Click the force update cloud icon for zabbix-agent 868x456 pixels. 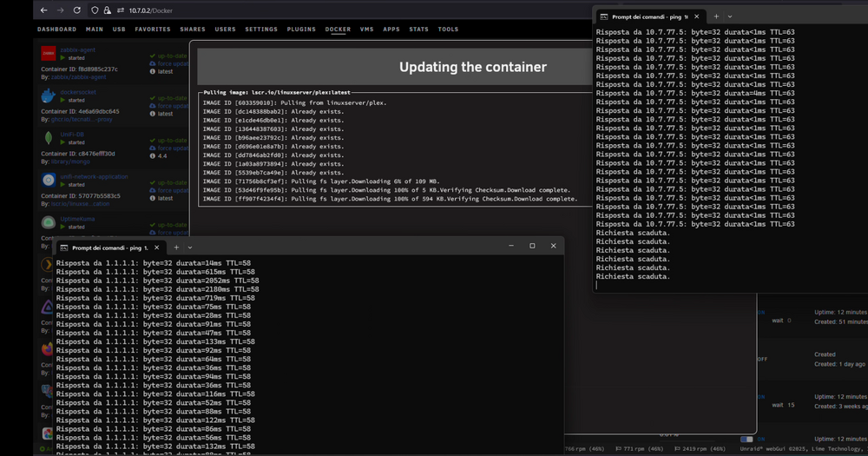pyautogui.click(x=152, y=63)
